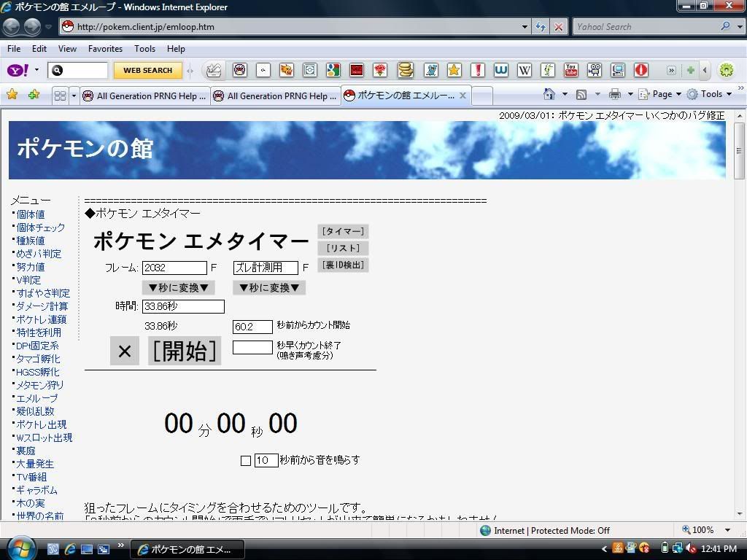Open the Page dropdown menu

(x=662, y=94)
